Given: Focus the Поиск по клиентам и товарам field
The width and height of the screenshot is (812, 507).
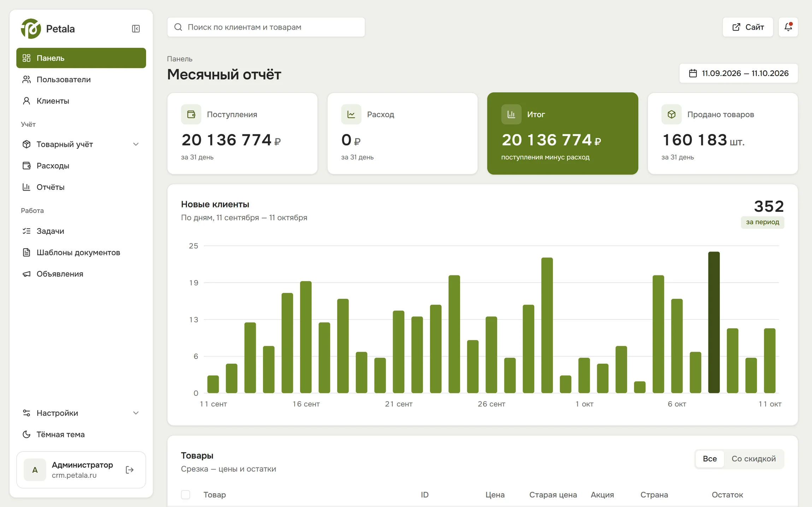Looking at the screenshot, I should 266,27.
